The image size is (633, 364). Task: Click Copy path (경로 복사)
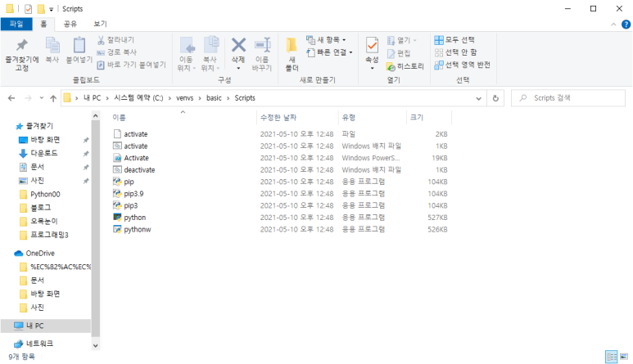[x=116, y=52]
